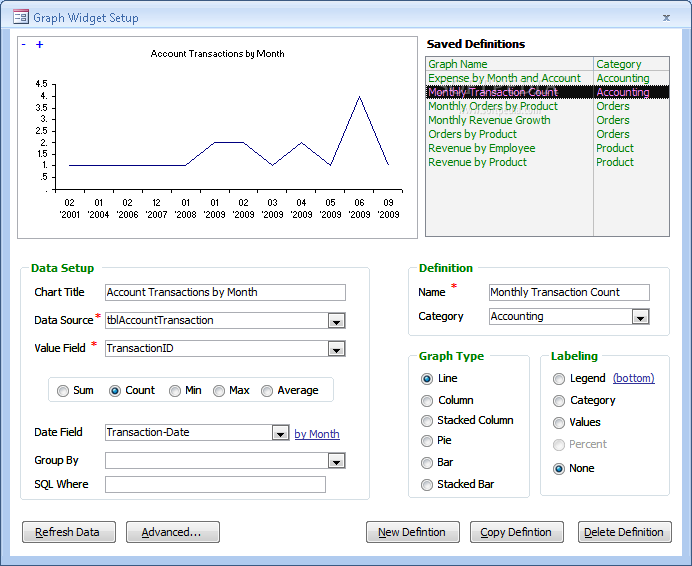Click Orders category of Monthly Revenue Growth
The height and width of the screenshot is (566, 692).
point(613,120)
